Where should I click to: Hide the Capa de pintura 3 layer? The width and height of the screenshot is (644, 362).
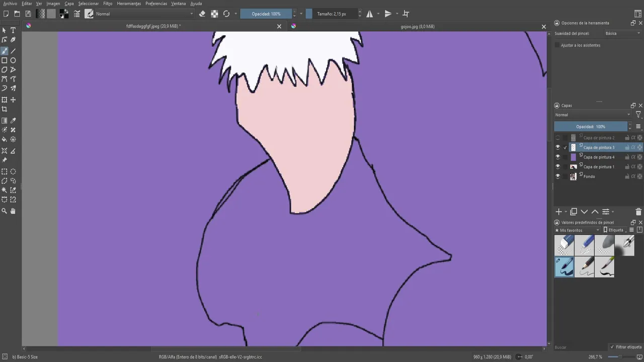coord(557,147)
